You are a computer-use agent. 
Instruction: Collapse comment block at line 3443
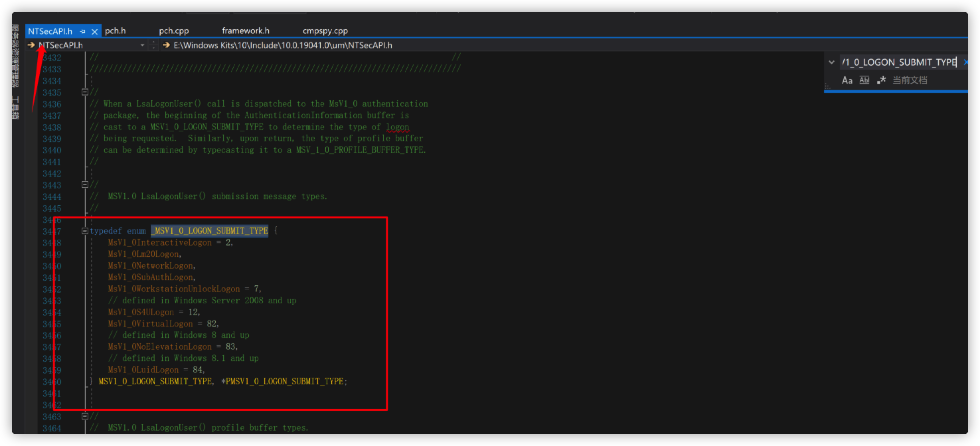click(x=85, y=185)
